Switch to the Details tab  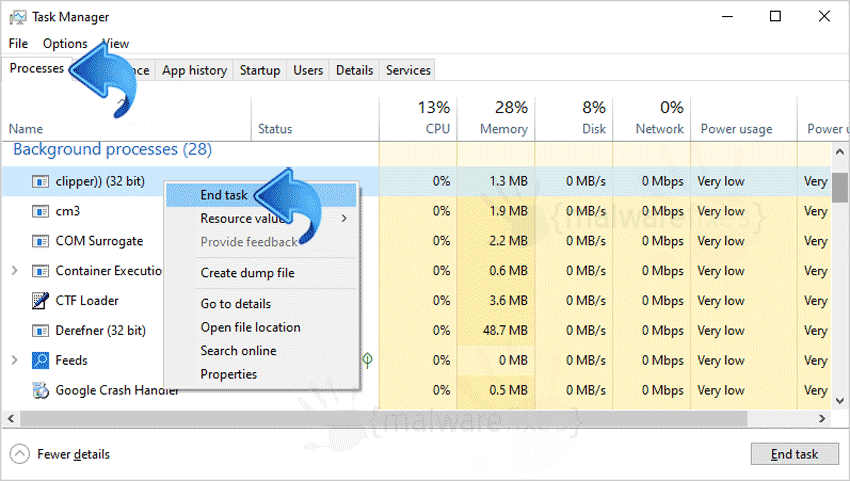[355, 70]
